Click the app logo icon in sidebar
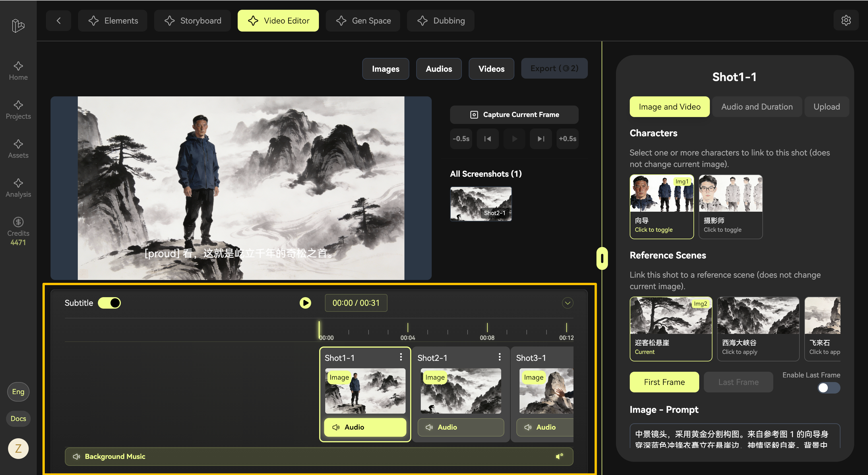Image resolution: width=868 pixels, height=475 pixels. coord(18,26)
